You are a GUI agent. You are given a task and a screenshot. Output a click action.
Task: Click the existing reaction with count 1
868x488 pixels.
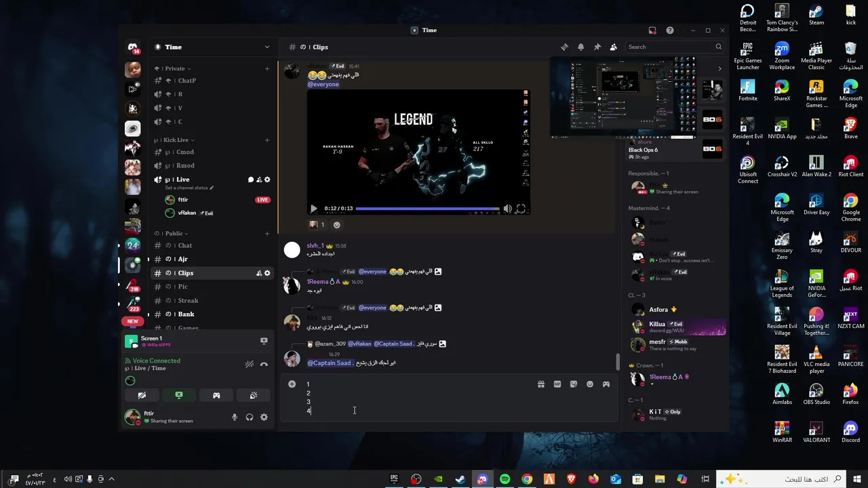tap(317, 224)
